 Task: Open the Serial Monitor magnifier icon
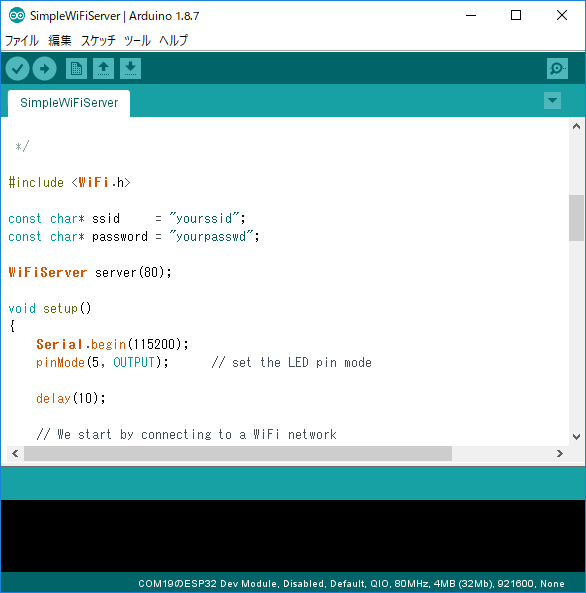click(x=557, y=68)
